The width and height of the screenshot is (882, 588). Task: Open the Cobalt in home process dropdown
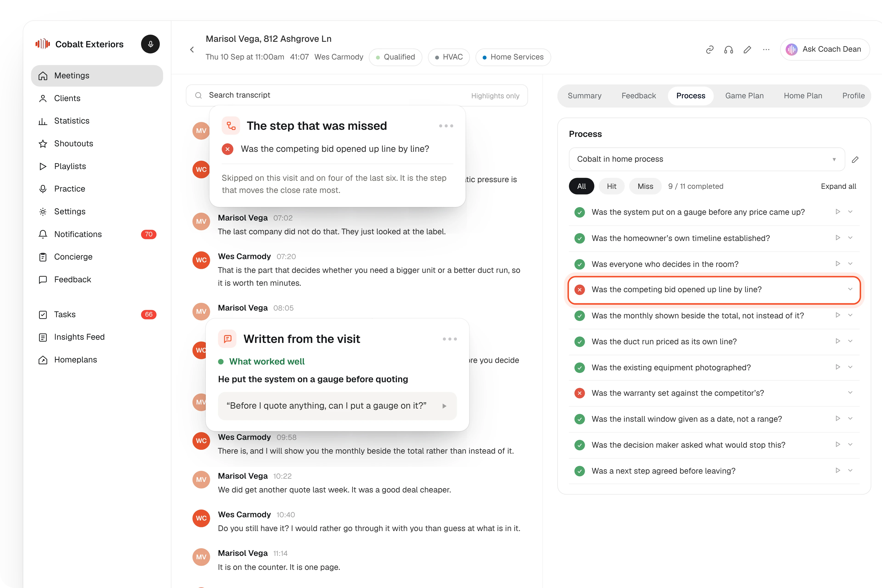pyautogui.click(x=707, y=159)
